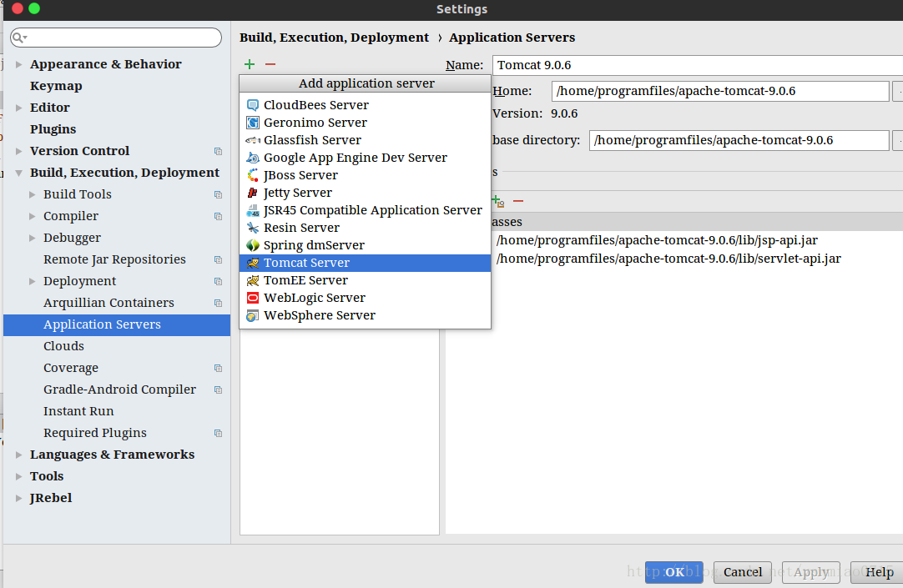Click the Cancel button
This screenshot has height=588, width=903.
coord(742,572)
